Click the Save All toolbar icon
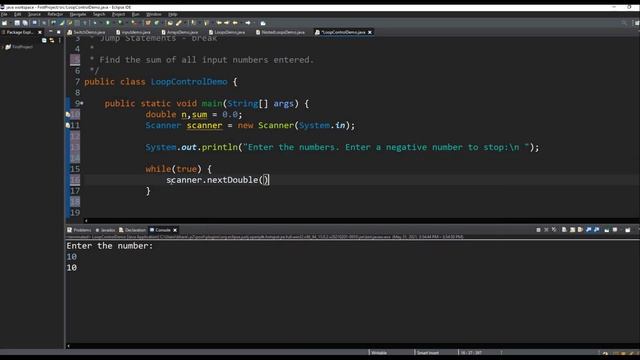This screenshot has height=360, width=640. coord(25,23)
